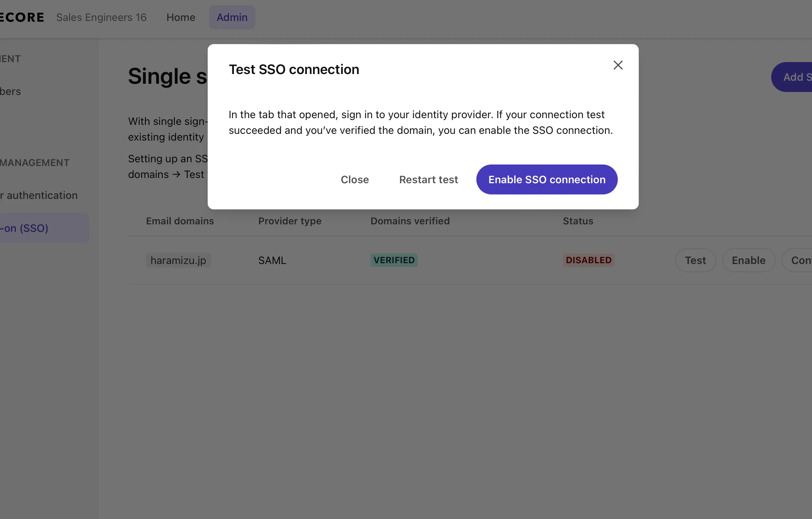Click the Restart test button
The width and height of the screenshot is (812, 519).
pos(428,179)
